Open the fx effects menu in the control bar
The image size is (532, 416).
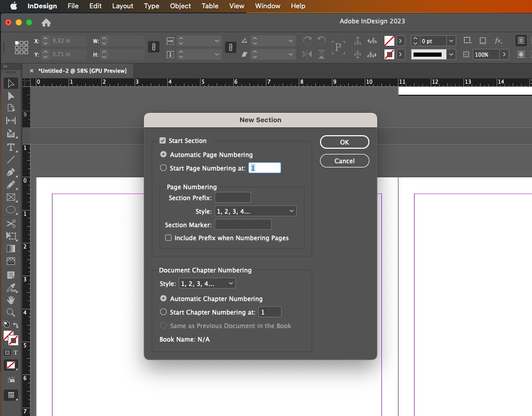pos(499,41)
